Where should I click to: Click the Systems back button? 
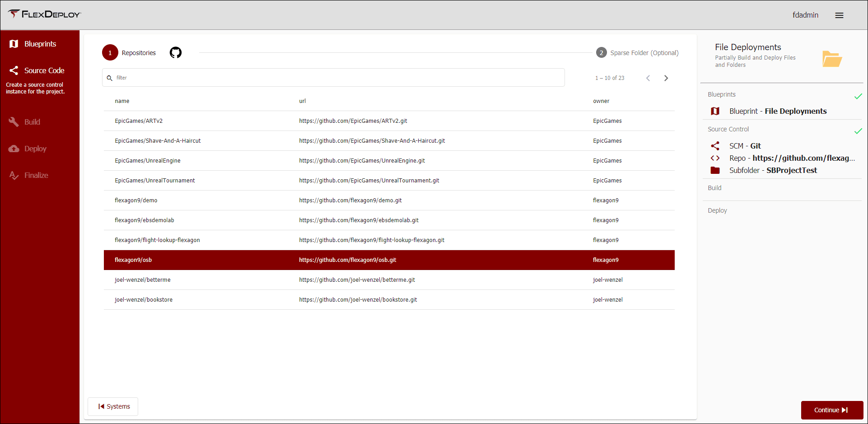coord(113,406)
